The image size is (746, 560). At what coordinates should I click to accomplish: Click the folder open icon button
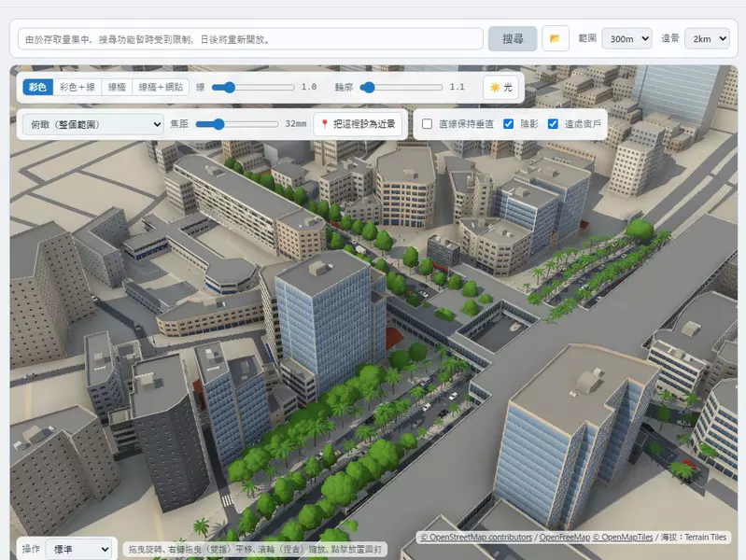coord(556,38)
